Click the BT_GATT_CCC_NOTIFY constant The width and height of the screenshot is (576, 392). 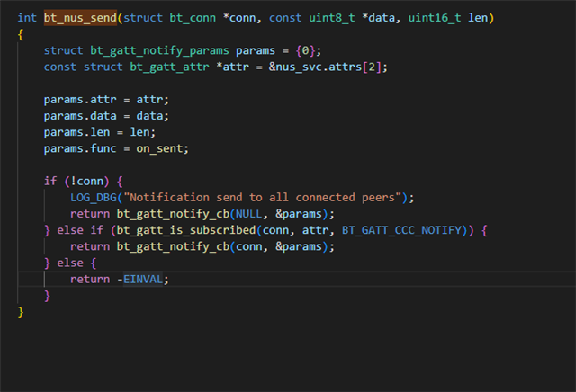pos(401,230)
